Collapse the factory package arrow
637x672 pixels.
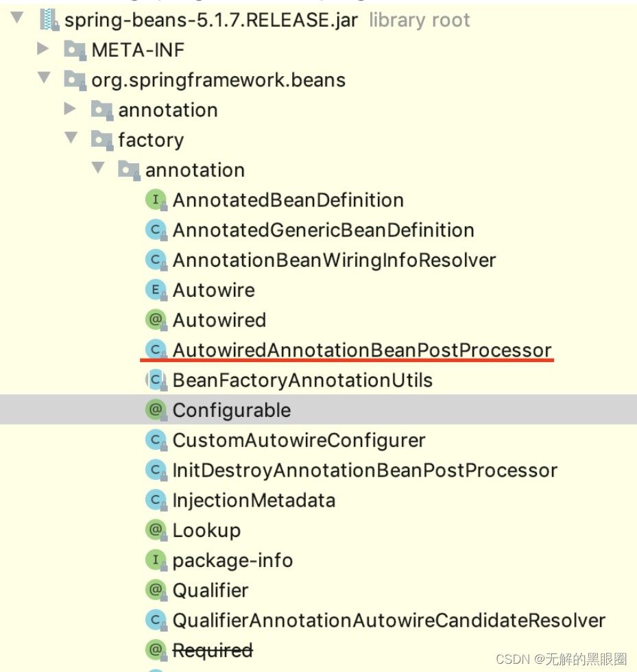(71, 138)
